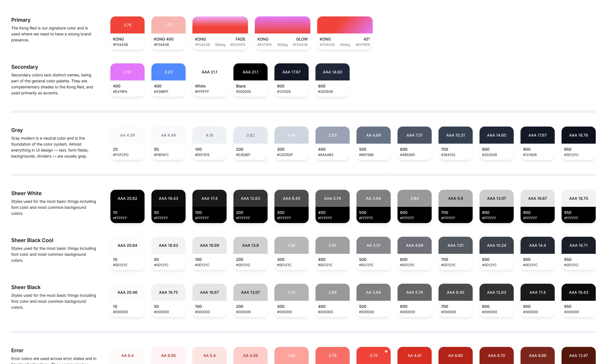Select Sheer Black Cool 950 swatch AAA 16.71

click(x=579, y=253)
